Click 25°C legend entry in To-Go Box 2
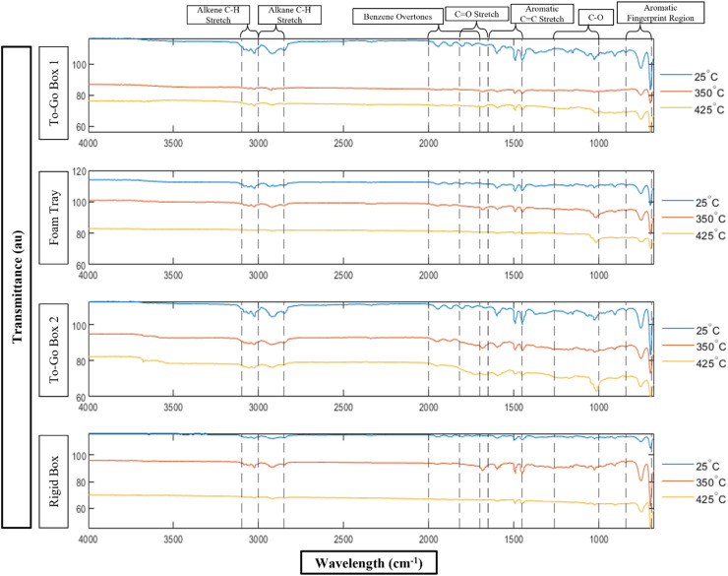 tap(691, 330)
